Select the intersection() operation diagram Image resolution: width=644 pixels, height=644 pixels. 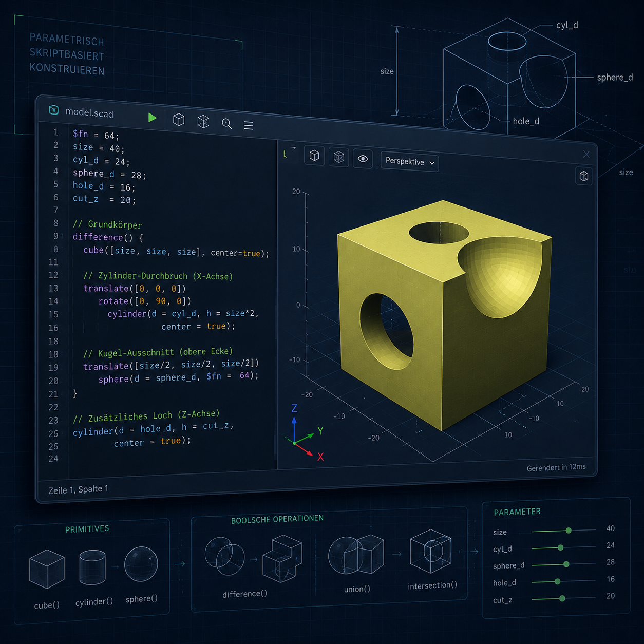point(431,552)
